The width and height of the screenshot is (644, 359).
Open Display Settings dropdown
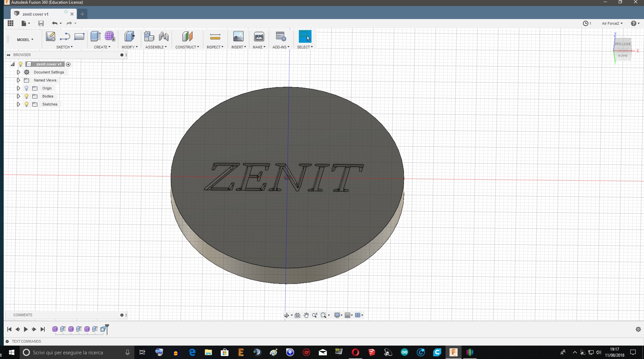(x=339, y=315)
